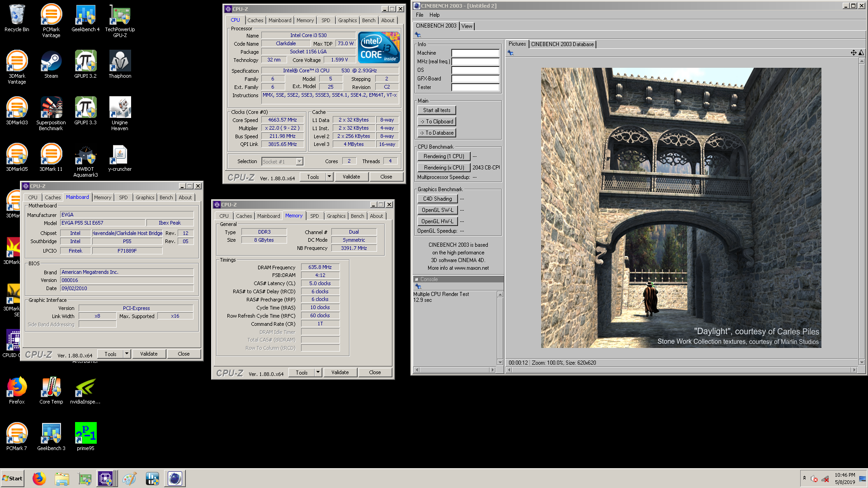
Task: Open the GPUPI 3.2 desktop icon
Action: (85, 64)
